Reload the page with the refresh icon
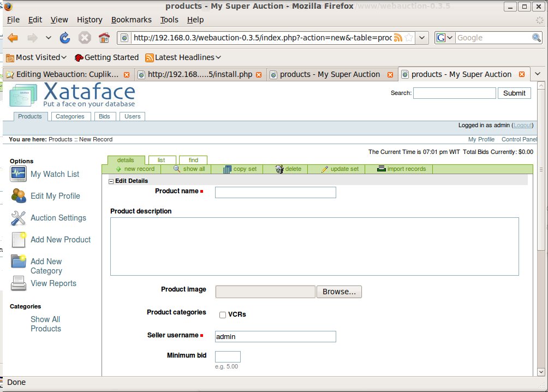The height and width of the screenshot is (392, 548). click(x=65, y=38)
